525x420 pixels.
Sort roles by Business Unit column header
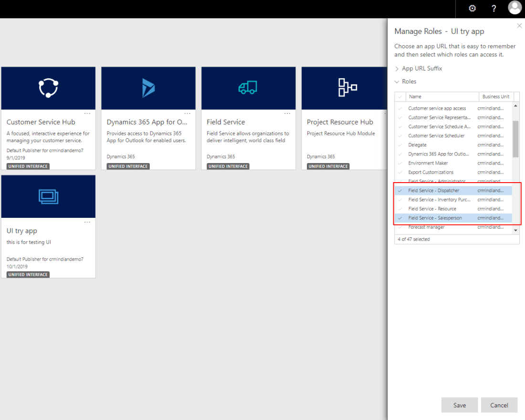[x=495, y=97]
